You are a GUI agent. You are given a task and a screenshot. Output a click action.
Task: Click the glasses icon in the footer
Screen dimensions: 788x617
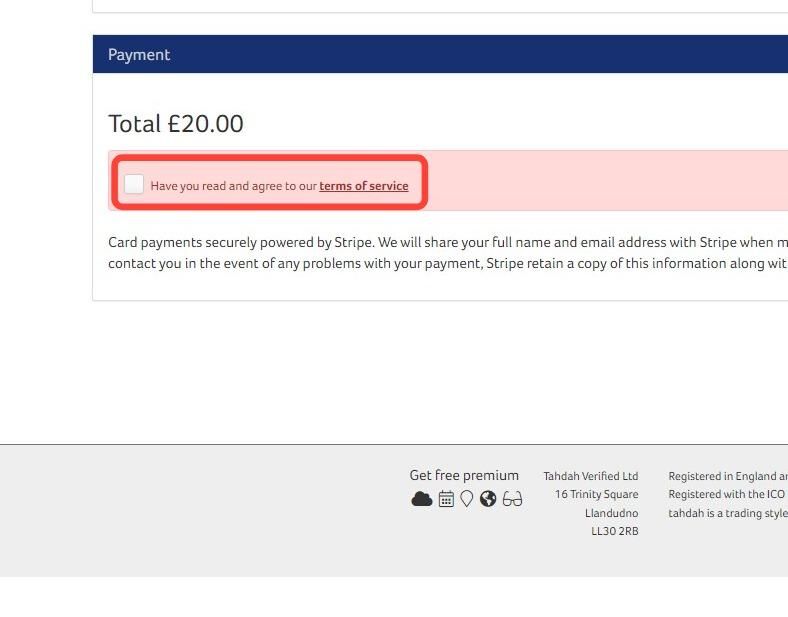coord(512,499)
